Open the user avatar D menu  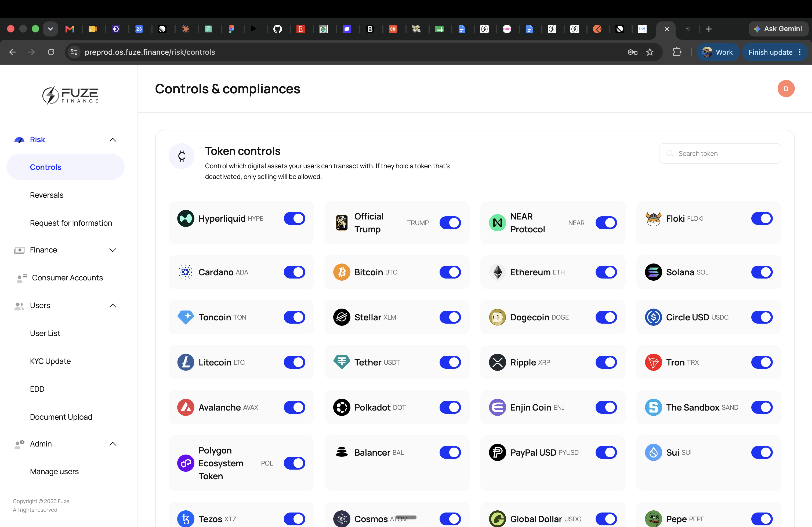click(x=786, y=89)
